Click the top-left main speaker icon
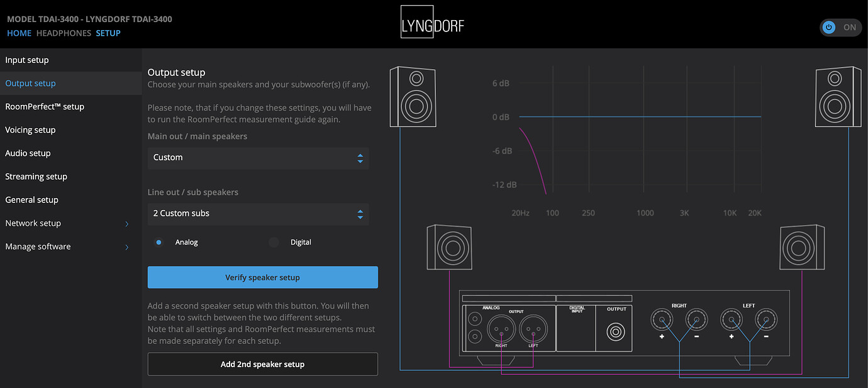Image resolution: width=868 pixels, height=388 pixels. pos(413,97)
